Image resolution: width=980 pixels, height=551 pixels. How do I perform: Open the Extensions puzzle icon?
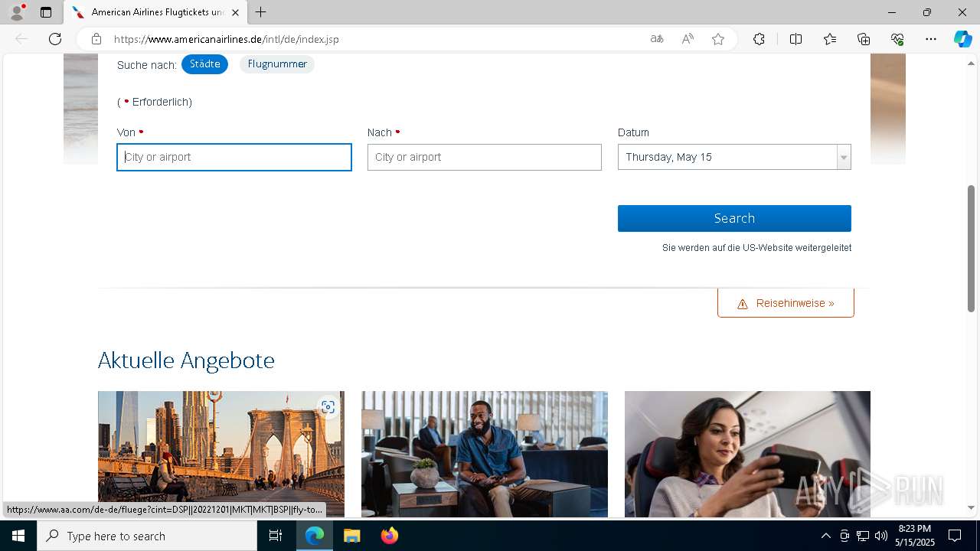point(759,39)
